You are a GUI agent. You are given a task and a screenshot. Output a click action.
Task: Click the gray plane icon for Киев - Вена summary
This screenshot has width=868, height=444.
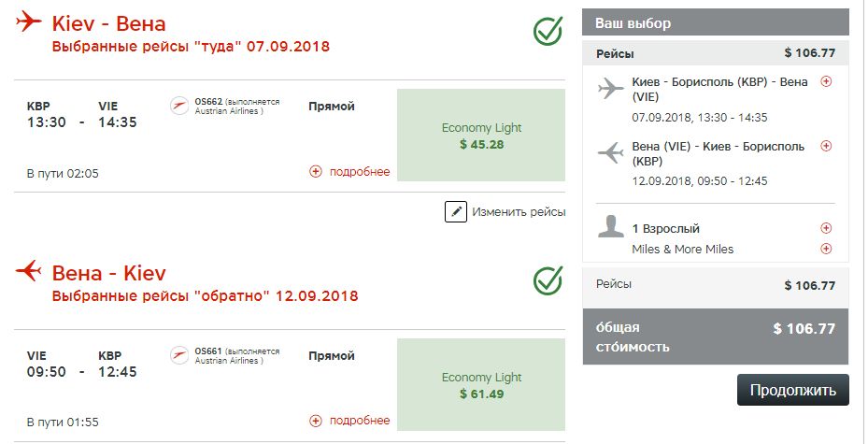pos(610,89)
